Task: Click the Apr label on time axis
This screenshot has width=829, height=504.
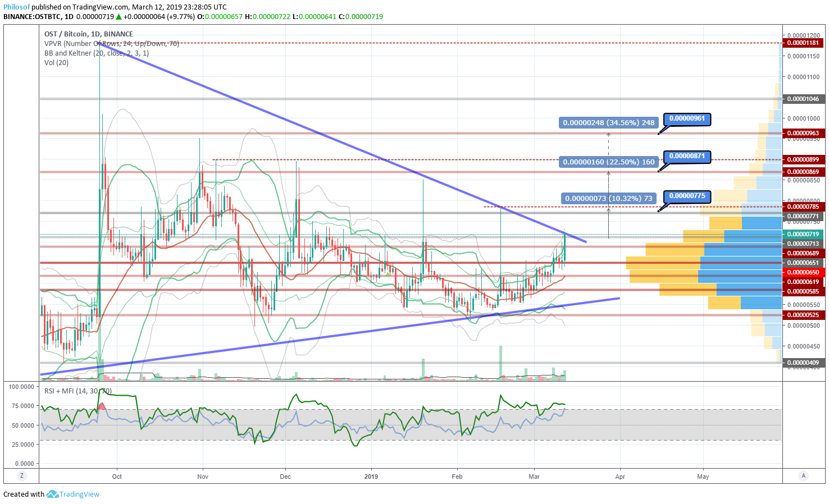Action: click(620, 476)
